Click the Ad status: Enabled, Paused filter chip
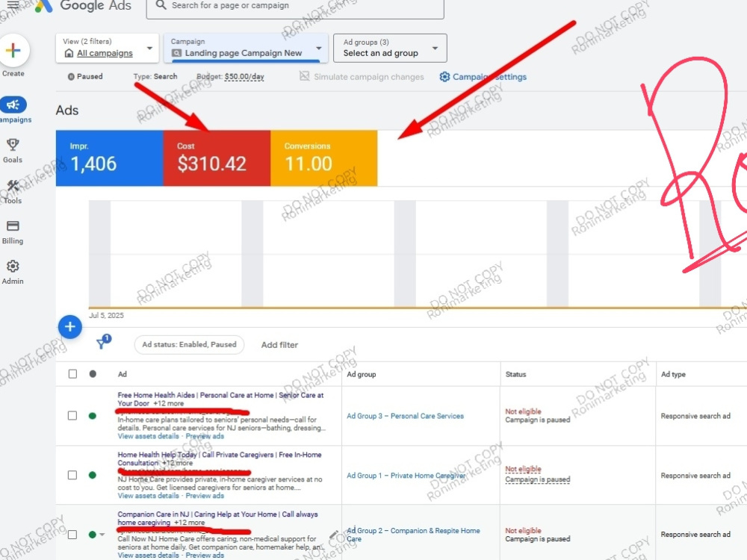This screenshot has width=747, height=560. (189, 344)
